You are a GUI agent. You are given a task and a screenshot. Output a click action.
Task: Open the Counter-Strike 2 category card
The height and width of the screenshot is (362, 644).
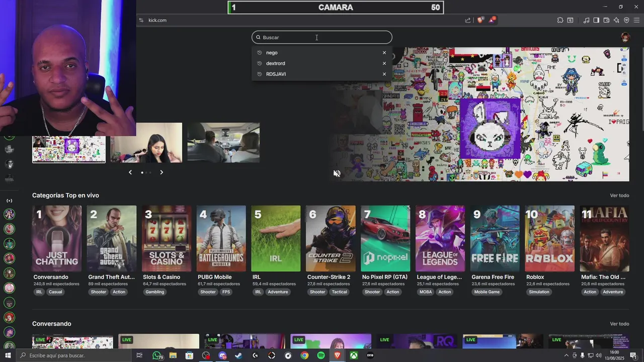331,238
